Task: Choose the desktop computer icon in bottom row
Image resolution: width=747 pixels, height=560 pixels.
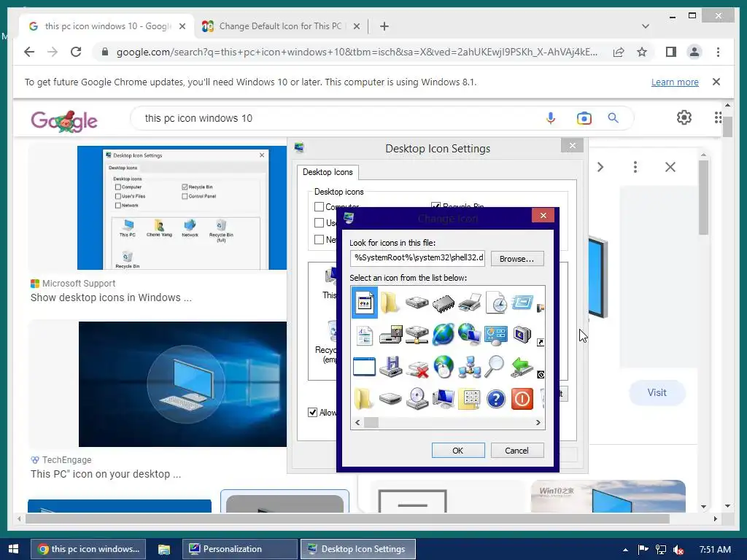Action: click(x=444, y=399)
